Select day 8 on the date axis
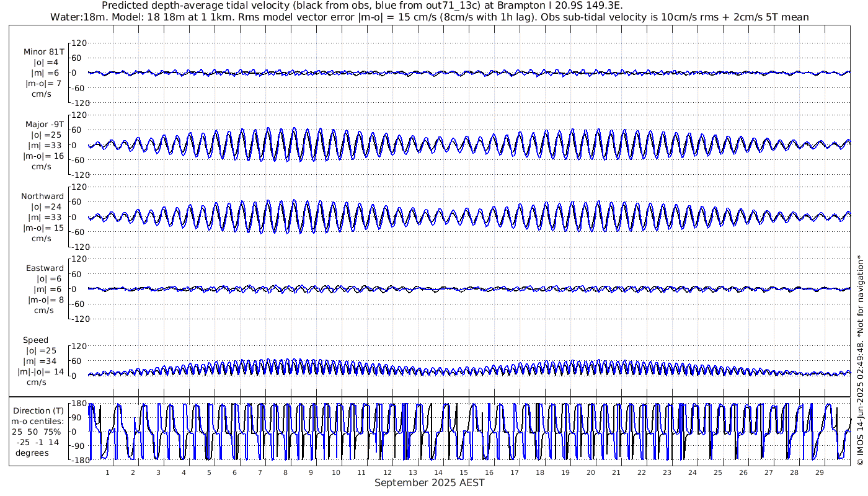Viewport: 868px width, 496px height. point(285,472)
